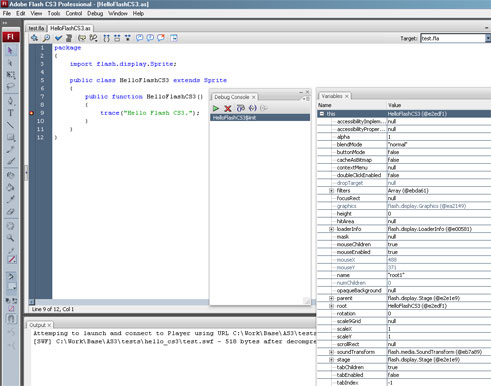Image resolution: width=491 pixels, height=386 pixels.
Task: Select the Rectangle tool
Action: (10, 137)
